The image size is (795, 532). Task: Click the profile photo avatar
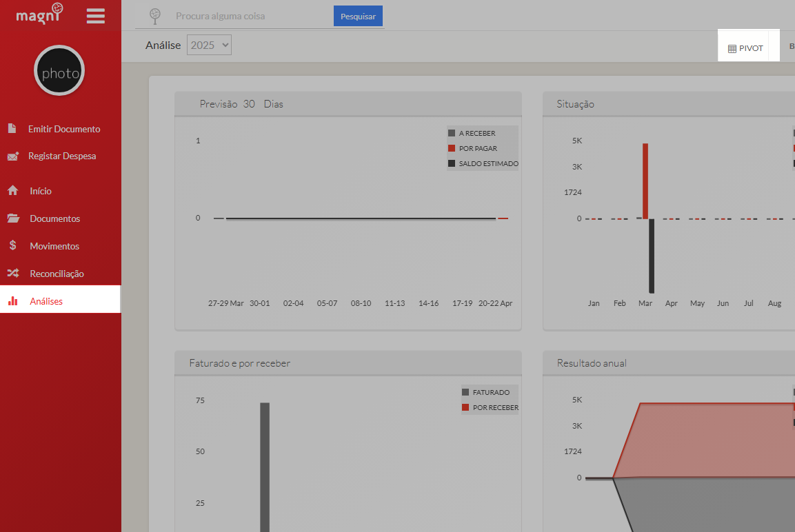59,71
